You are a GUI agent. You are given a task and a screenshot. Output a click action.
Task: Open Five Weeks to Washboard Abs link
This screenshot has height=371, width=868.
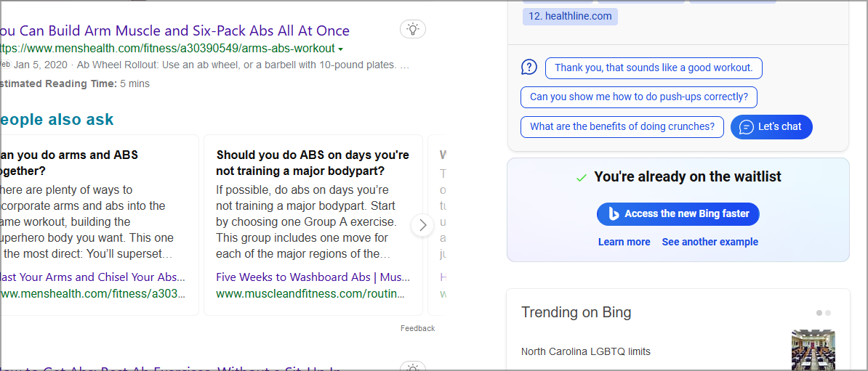click(x=313, y=277)
